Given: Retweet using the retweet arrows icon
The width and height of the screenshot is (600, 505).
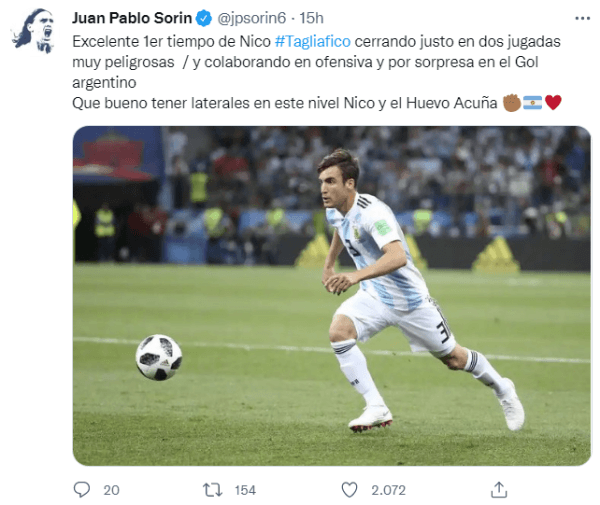Looking at the screenshot, I should pyautogui.click(x=212, y=490).
